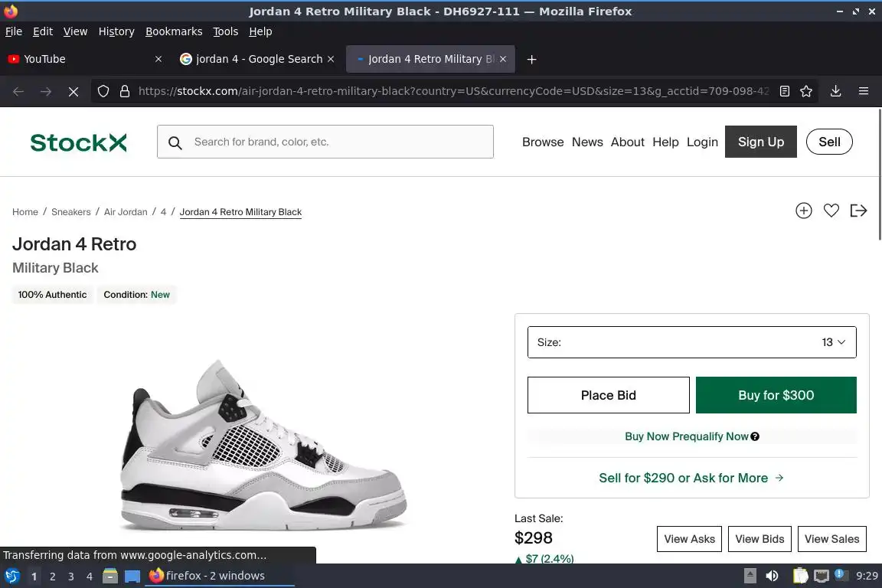Open a new browser tab
The width and height of the screenshot is (882, 588).
coord(531,59)
